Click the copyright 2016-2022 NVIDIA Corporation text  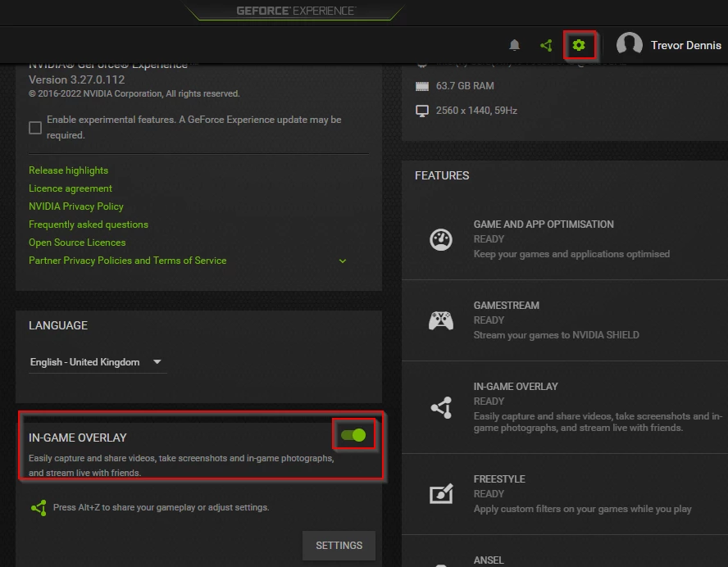[x=134, y=93]
